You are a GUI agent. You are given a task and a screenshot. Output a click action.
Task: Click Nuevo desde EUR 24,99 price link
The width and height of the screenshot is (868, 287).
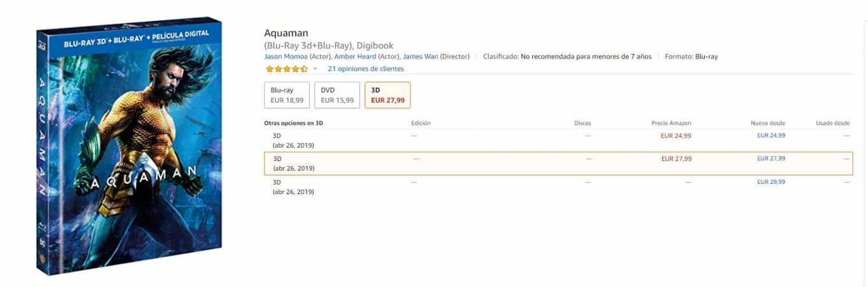[x=770, y=136]
